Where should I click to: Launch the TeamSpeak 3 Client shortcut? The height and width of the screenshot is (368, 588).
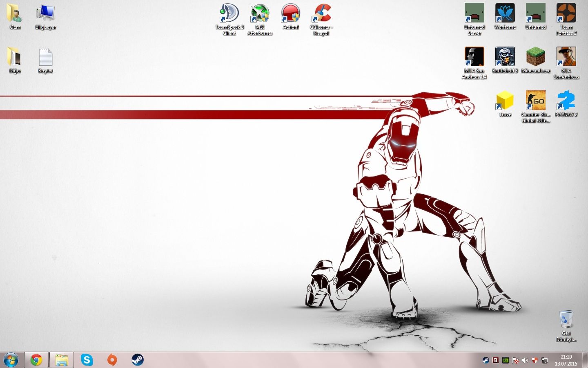(x=229, y=19)
